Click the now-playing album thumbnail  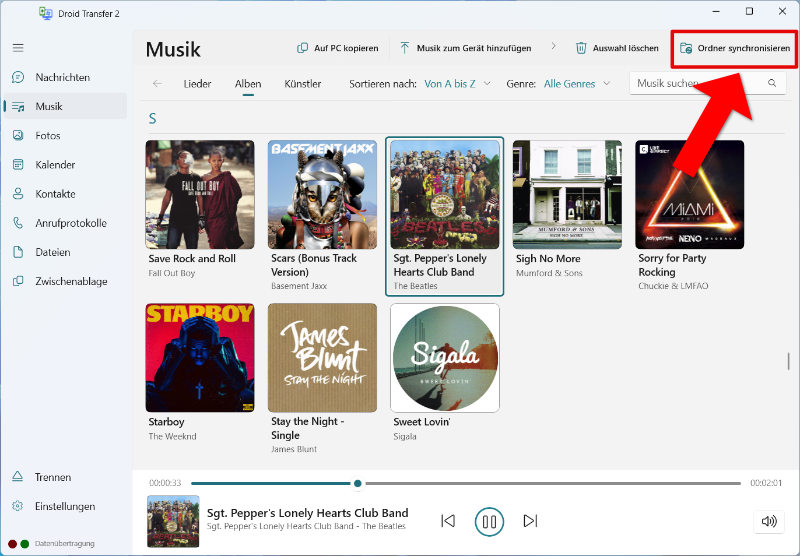click(173, 521)
